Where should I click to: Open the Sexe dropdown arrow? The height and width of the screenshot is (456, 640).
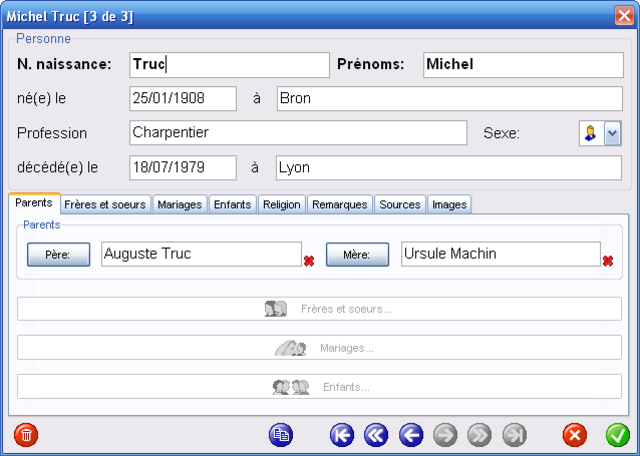tap(613, 133)
